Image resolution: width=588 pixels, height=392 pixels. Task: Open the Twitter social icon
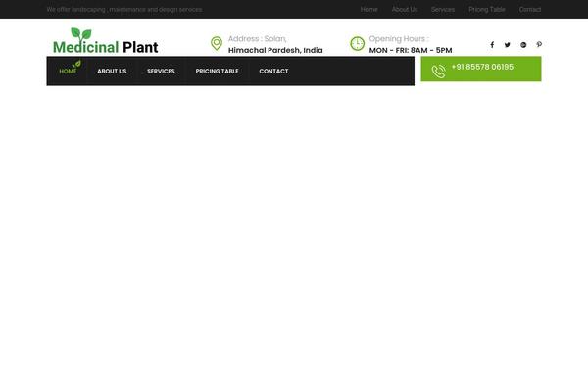(508, 45)
